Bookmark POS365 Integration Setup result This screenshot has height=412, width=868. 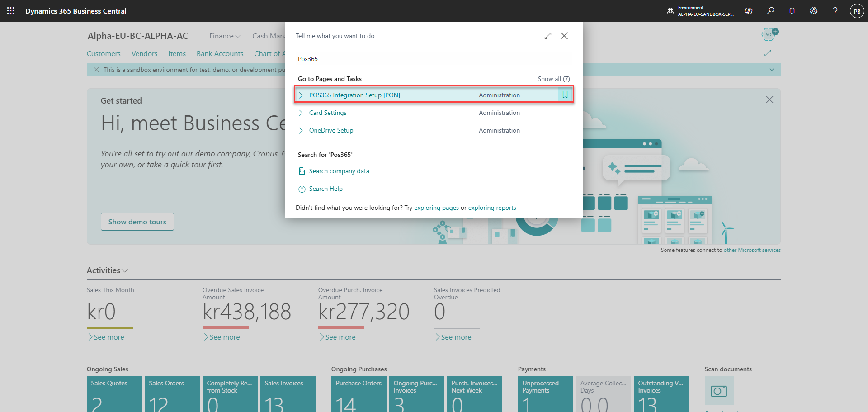click(565, 95)
